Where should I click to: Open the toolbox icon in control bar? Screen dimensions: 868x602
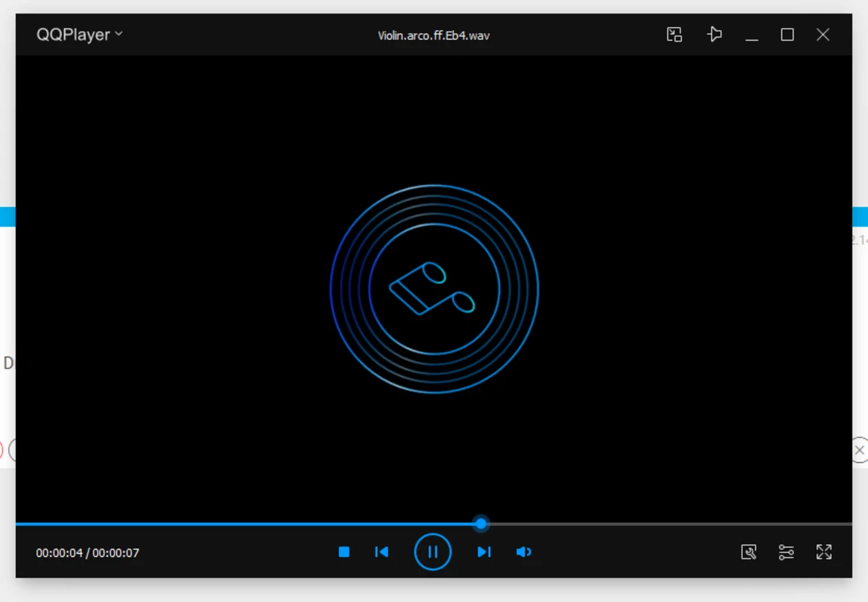pos(748,552)
